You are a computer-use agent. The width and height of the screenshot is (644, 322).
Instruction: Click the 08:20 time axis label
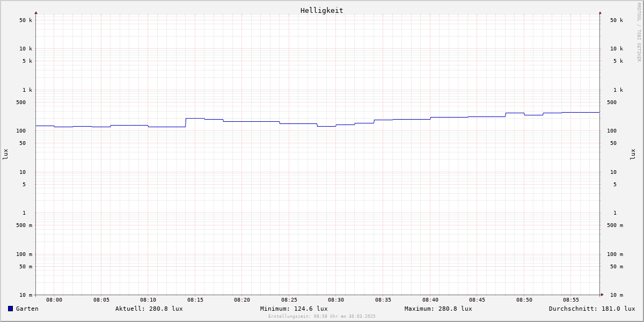(x=242, y=300)
